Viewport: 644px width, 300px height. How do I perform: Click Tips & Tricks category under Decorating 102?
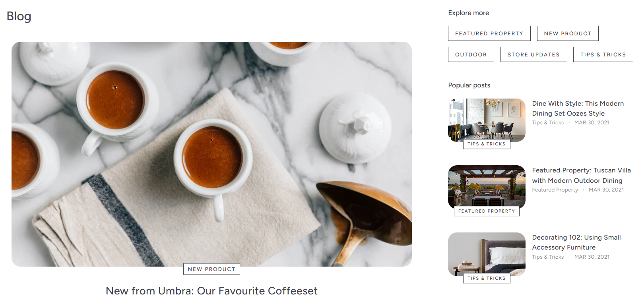pyautogui.click(x=548, y=257)
